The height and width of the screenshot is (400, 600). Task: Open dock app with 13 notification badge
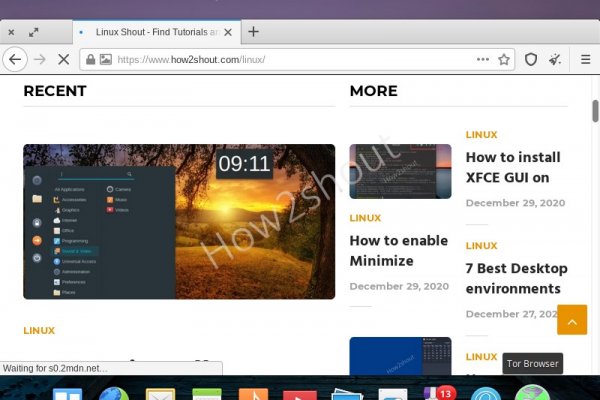pyautogui.click(x=436, y=392)
